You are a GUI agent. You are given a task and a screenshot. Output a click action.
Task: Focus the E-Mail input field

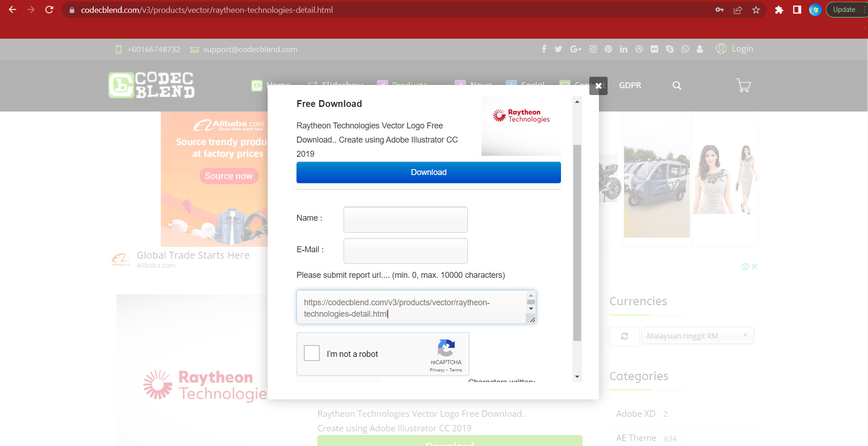point(405,251)
